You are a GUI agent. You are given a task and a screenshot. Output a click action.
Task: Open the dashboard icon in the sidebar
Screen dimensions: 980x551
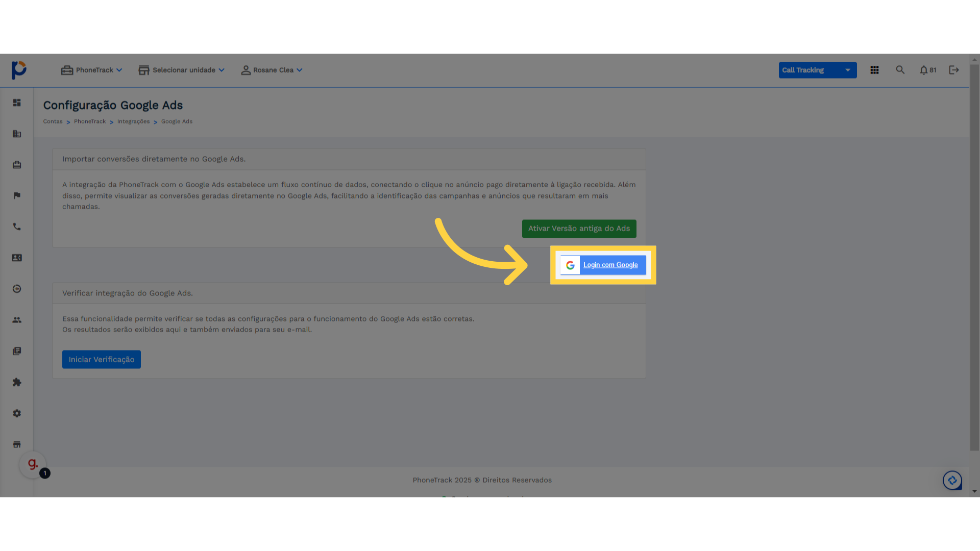click(x=17, y=103)
